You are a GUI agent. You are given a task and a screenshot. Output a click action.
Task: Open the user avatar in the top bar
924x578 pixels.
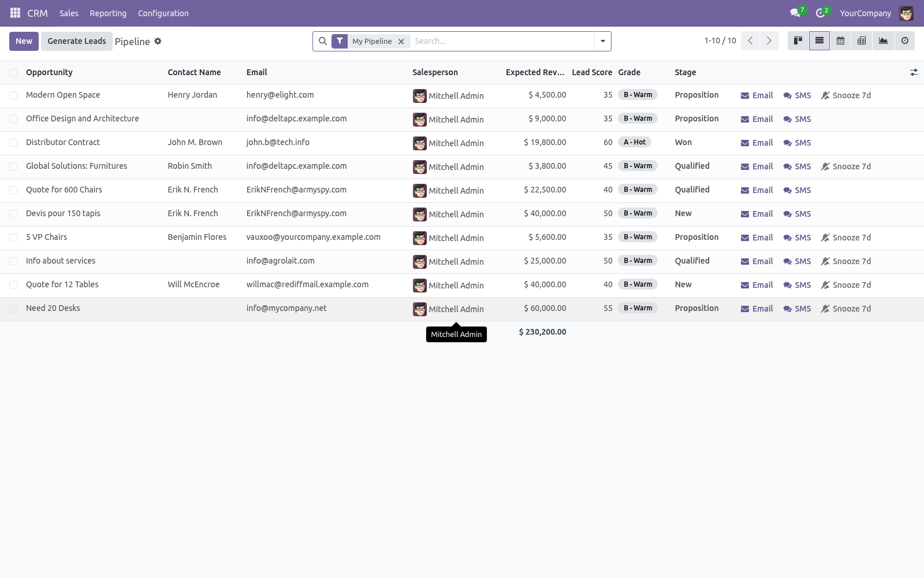(x=906, y=13)
